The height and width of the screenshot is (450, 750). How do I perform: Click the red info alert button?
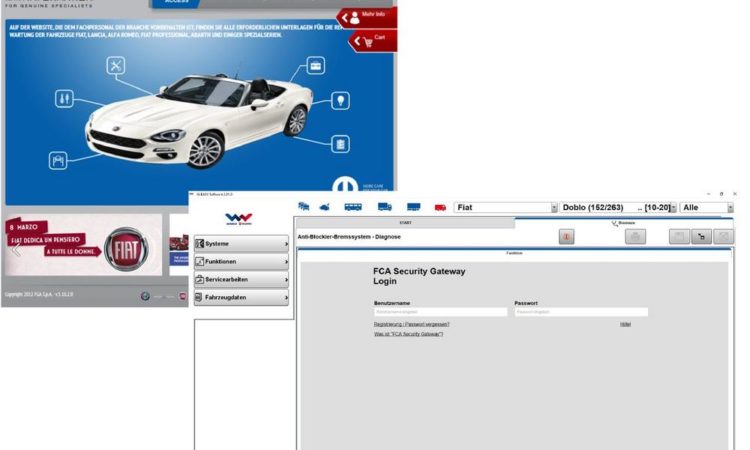566,237
